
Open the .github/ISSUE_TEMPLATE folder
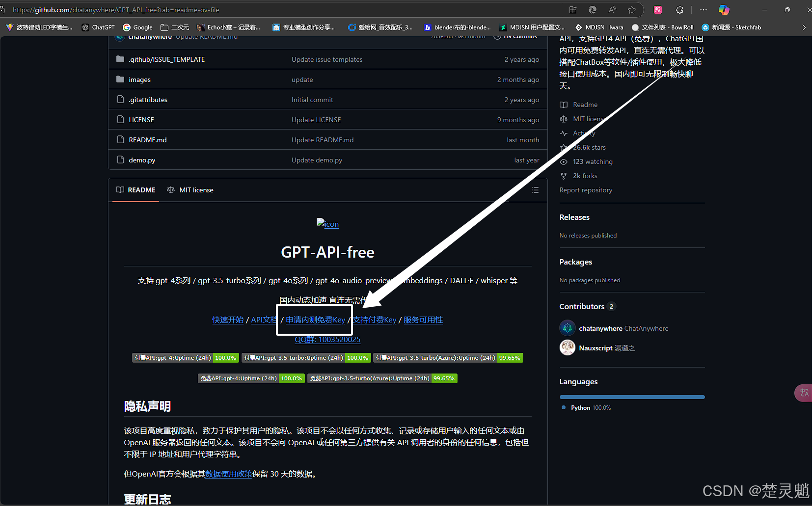pos(166,59)
